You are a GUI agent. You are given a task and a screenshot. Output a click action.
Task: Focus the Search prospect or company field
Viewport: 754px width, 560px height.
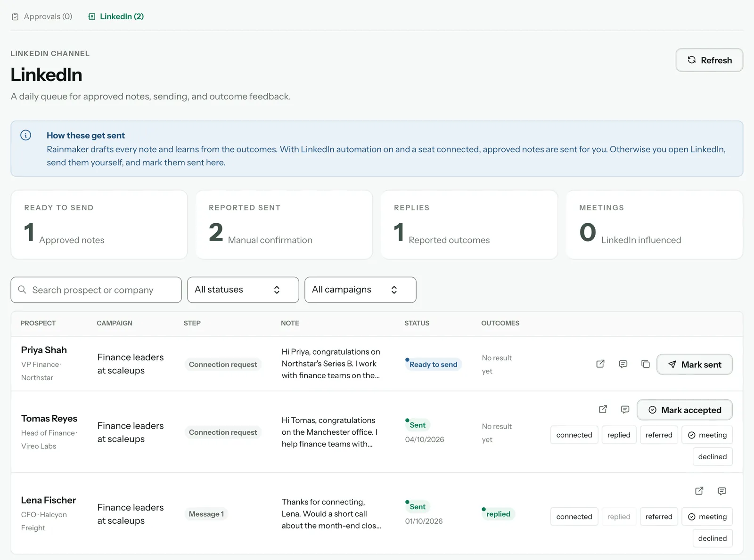96,290
